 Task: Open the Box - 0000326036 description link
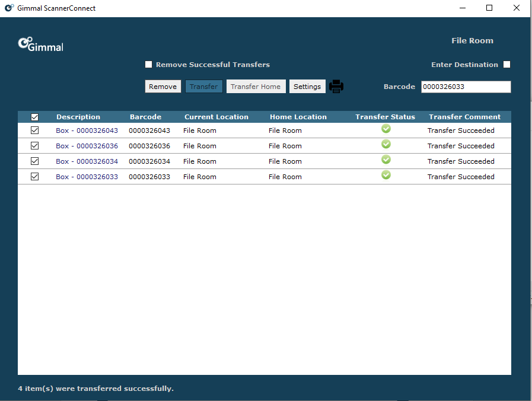pos(87,146)
